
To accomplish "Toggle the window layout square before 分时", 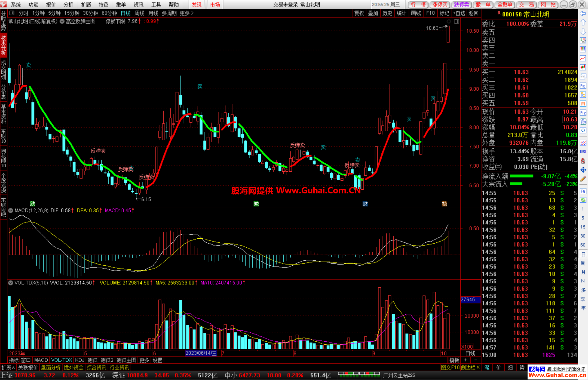I will pyautogui.click(x=12, y=13).
